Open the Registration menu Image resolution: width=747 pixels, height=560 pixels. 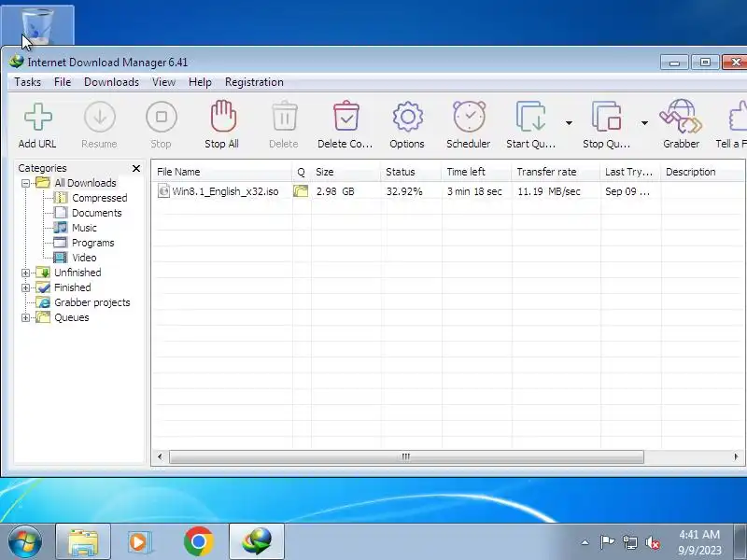[254, 82]
